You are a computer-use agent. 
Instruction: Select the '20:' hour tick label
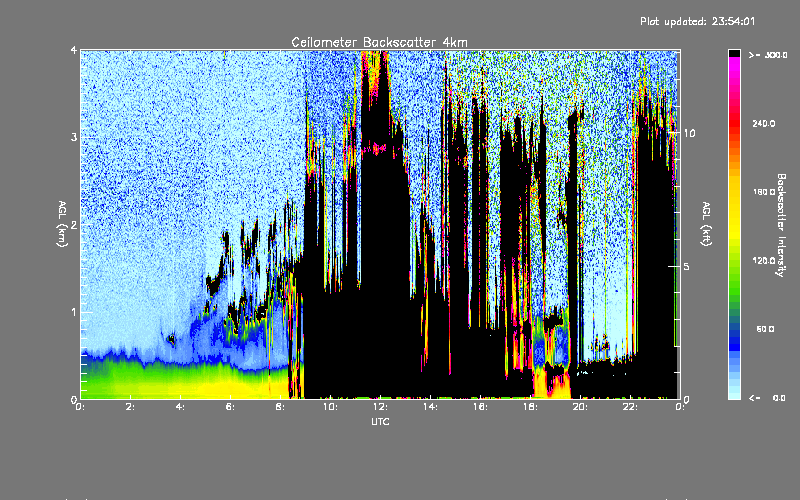[580, 407]
